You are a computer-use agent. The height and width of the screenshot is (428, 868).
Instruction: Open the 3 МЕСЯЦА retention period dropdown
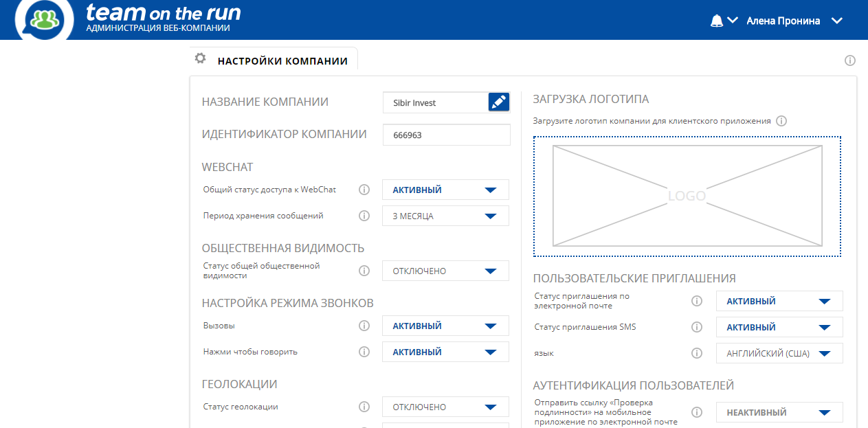[445, 216]
